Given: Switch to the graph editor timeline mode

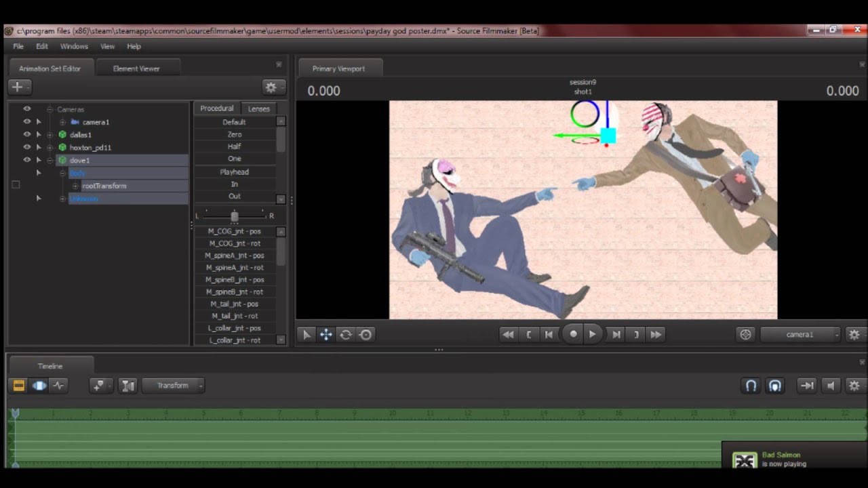Looking at the screenshot, I should coord(59,386).
